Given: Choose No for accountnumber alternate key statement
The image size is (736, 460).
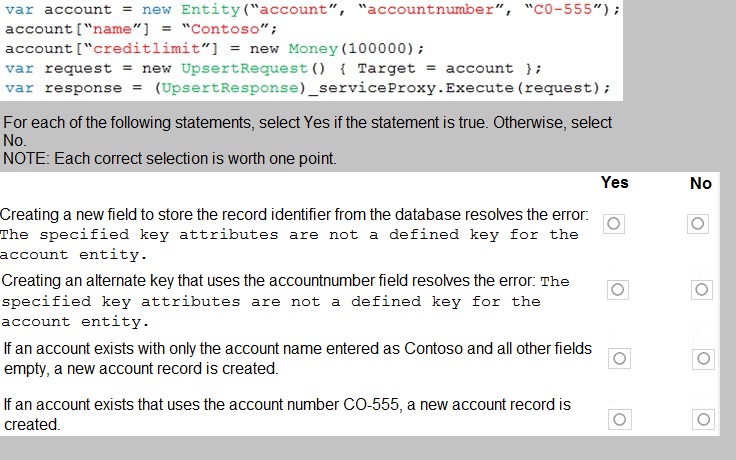Looking at the screenshot, I should point(702,290).
